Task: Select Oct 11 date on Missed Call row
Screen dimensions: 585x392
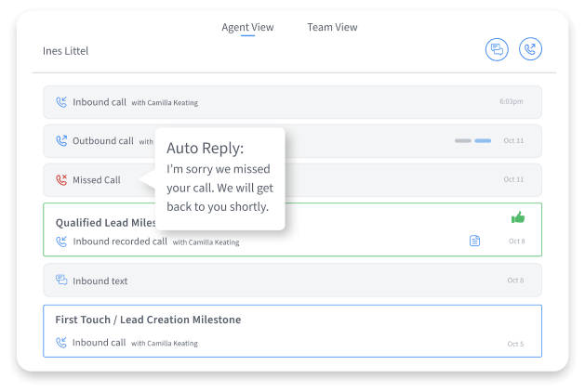Action: pyautogui.click(x=513, y=179)
